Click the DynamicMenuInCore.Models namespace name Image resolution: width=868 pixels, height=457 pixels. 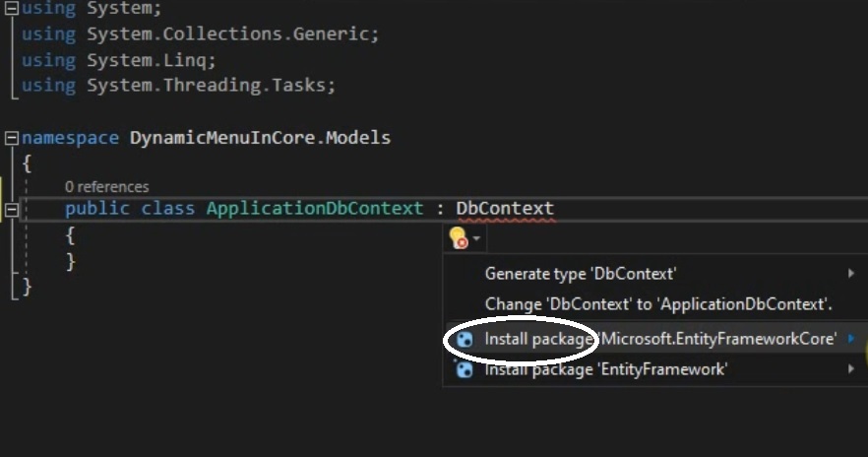260,138
